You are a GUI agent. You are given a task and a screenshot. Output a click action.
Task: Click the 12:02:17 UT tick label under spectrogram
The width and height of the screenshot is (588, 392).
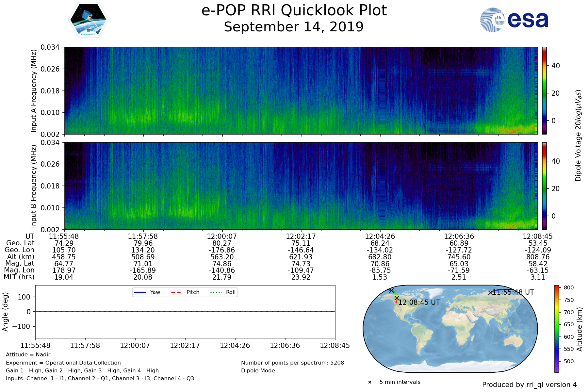pos(301,236)
